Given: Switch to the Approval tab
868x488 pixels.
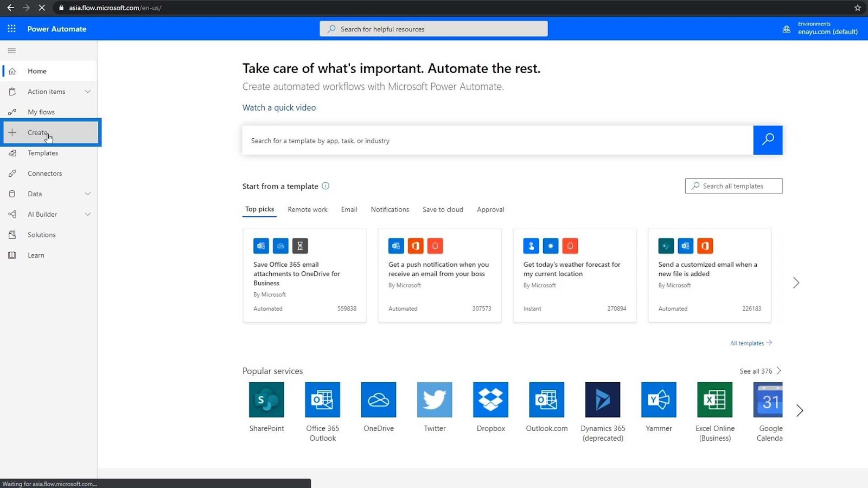Looking at the screenshot, I should click(490, 209).
